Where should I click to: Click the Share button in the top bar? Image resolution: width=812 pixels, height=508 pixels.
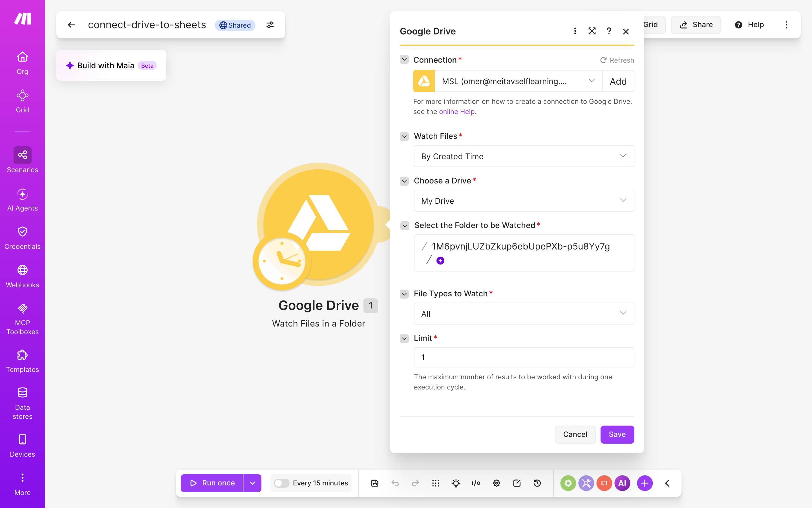click(696, 25)
